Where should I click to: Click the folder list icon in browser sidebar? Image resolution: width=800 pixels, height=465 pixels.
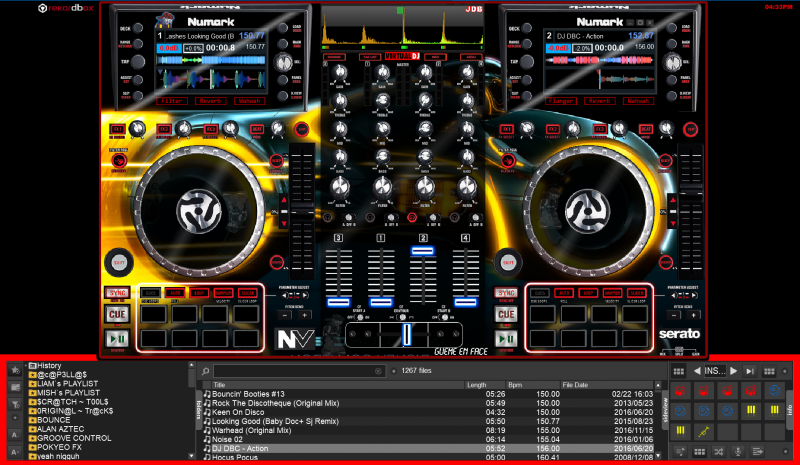(x=15, y=387)
